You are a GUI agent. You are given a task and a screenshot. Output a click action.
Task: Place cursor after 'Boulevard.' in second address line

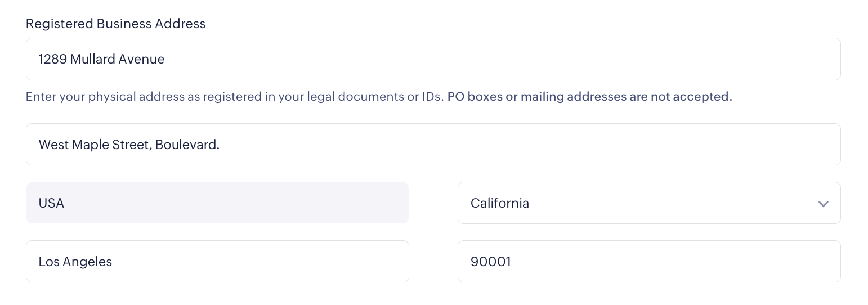click(x=221, y=145)
